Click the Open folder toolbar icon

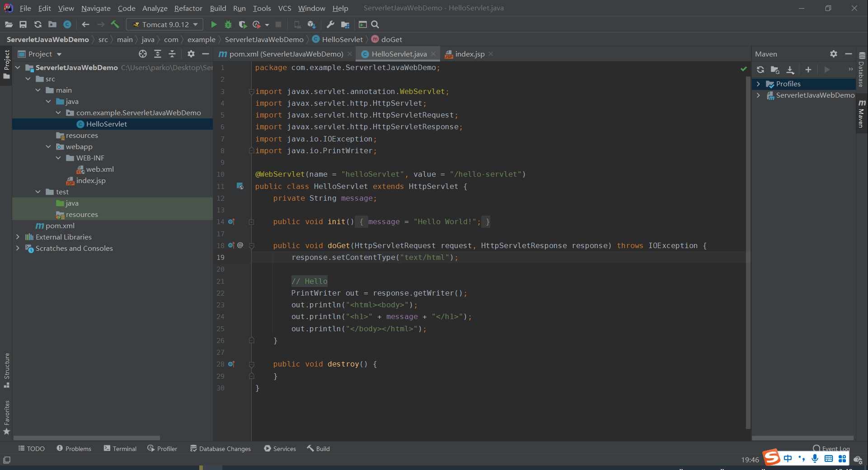tap(9, 24)
